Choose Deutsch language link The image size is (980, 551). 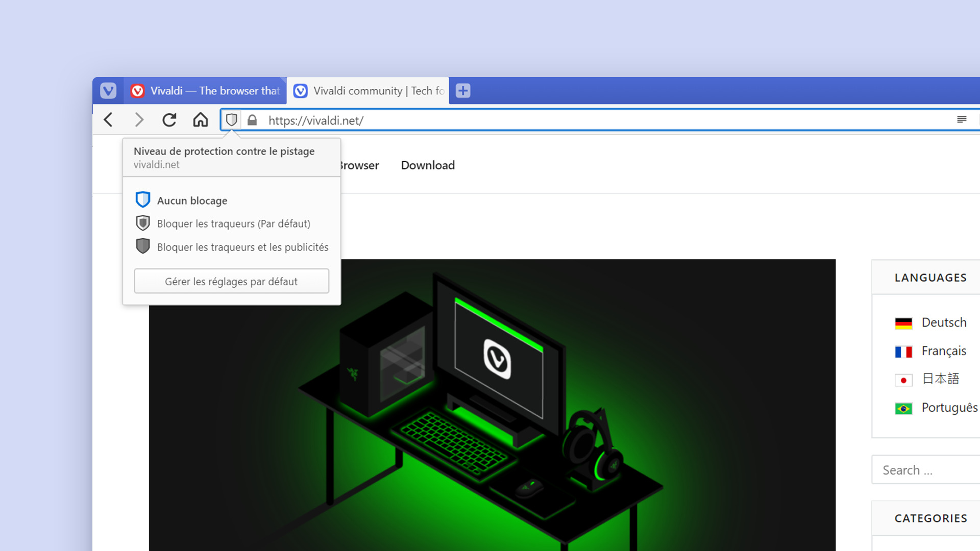944,322
